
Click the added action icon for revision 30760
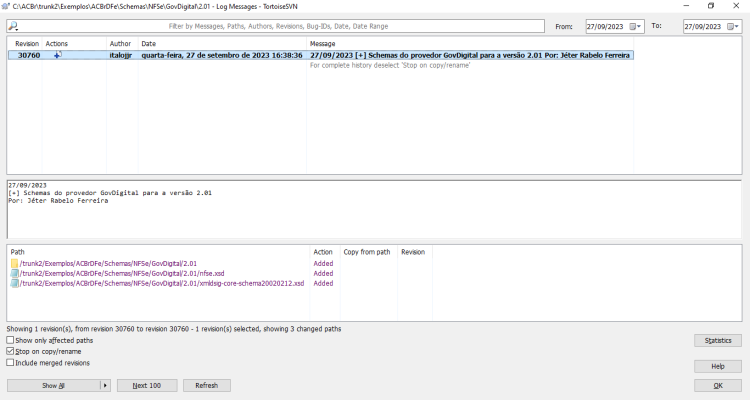click(58, 55)
